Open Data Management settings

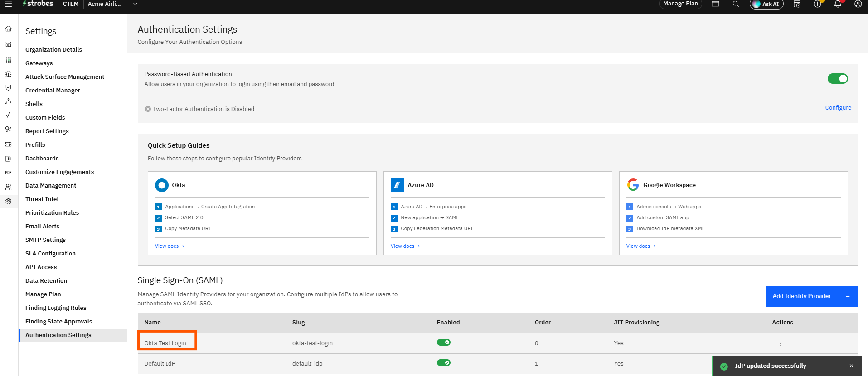click(x=51, y=186)
